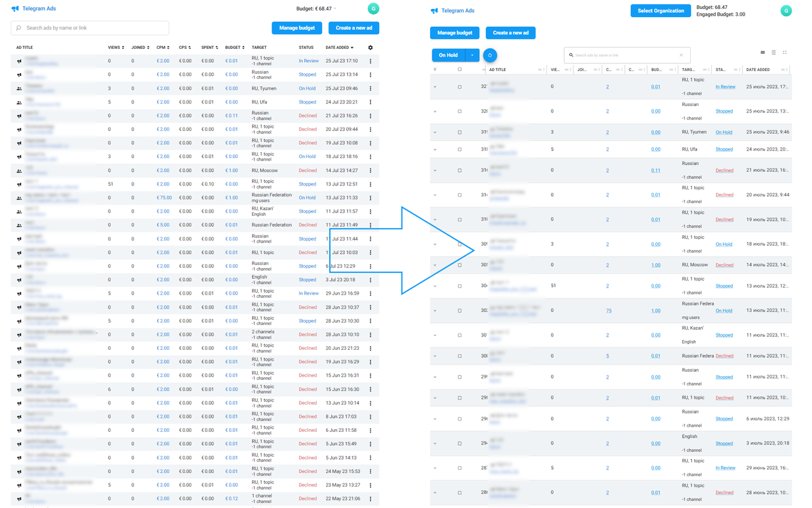Screen dimensions: 812x508
Task: Open the 0.11 budget link in right view
Action: tap(656, 170)
